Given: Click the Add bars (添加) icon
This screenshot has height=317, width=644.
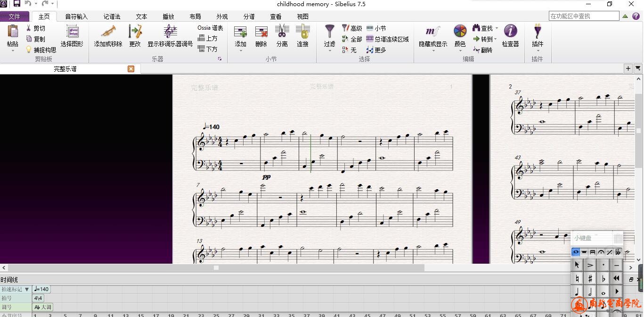Looking at the screenshot, I should (240, 32).
